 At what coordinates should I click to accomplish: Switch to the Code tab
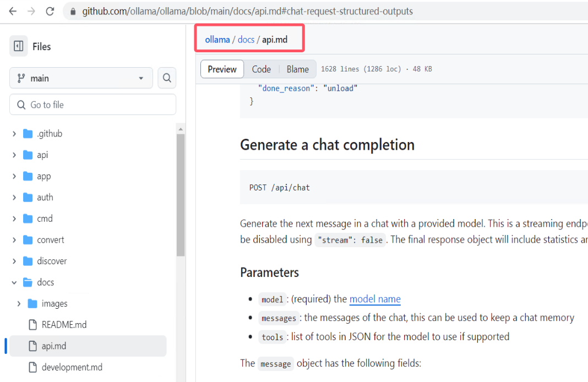[x=261, y=69]
